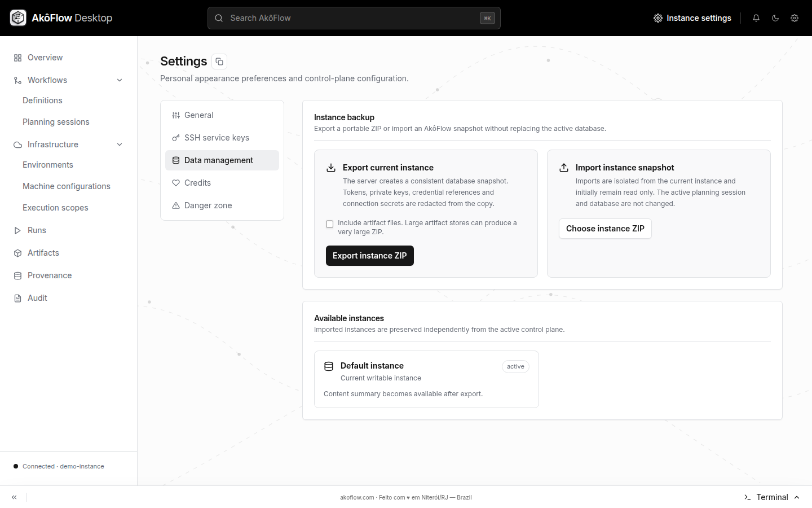Go to Artifacts page
This screenshot has height=508, width=812.
[x=68, y=253]
